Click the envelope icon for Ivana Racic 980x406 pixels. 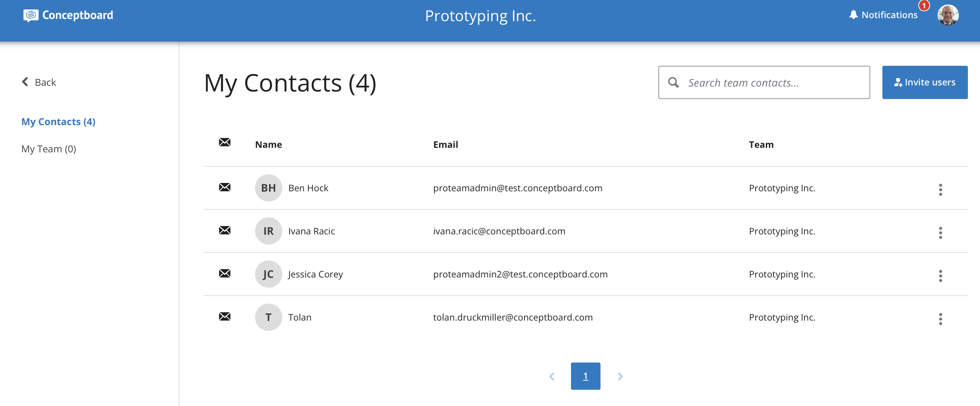(x=225, y=230)
